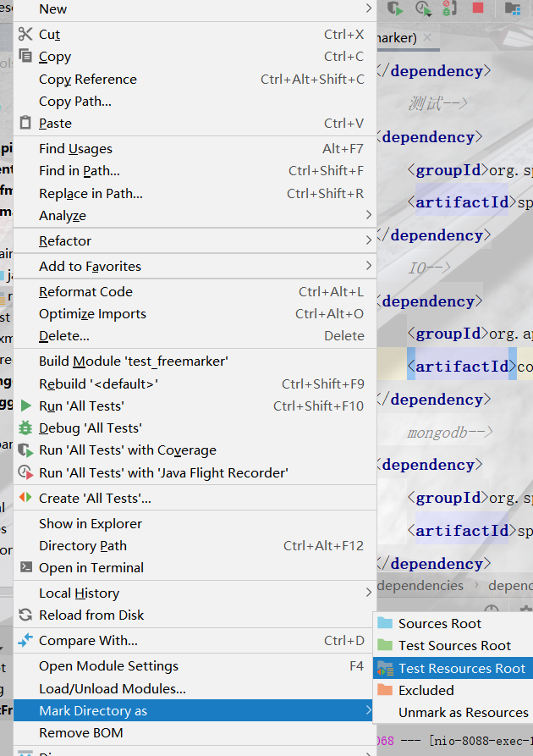
Task: Click the highlighted artifactId tag in editor
Action: point(461,367)
